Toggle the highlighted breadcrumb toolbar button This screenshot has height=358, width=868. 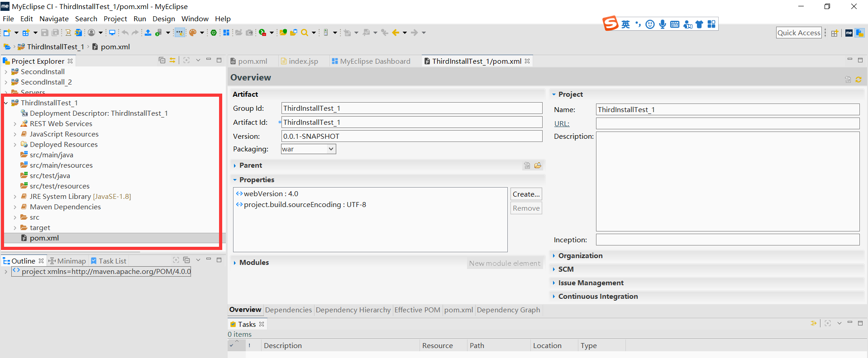180,33
